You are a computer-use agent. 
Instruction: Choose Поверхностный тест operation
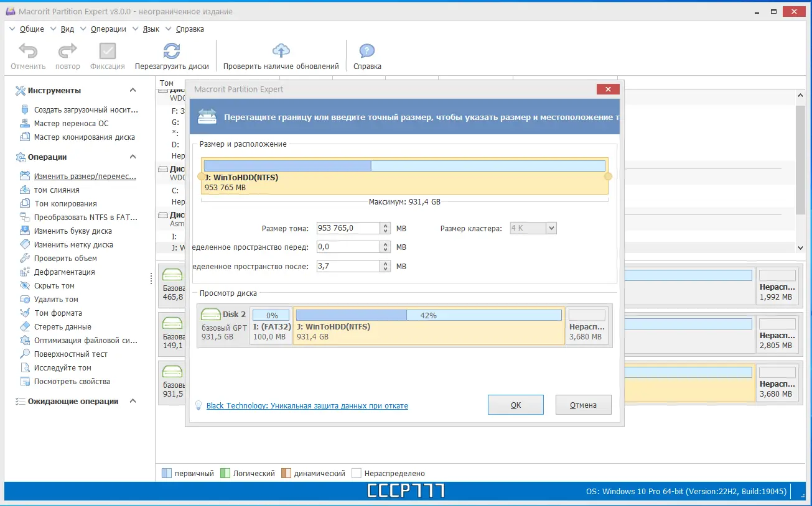[x=70, y=354]
